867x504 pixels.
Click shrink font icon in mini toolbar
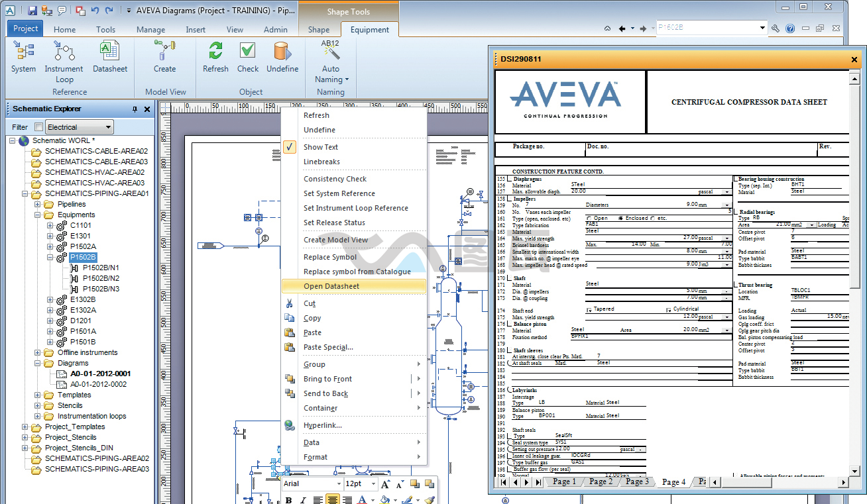click(x=400, y=484)
